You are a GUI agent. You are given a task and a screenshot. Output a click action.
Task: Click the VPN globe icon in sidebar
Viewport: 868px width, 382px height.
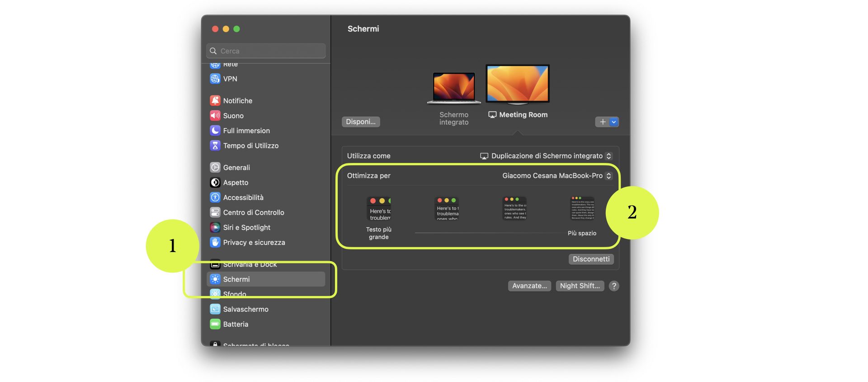coord(215,79)
